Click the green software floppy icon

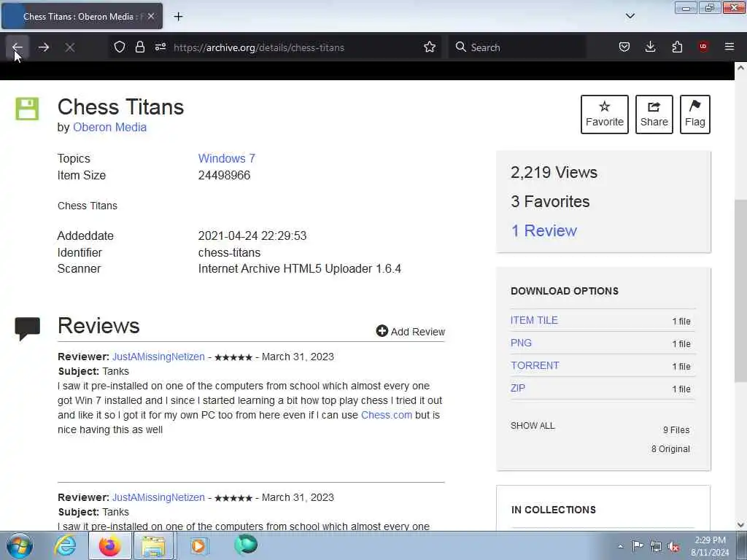(x=27, y=109)
